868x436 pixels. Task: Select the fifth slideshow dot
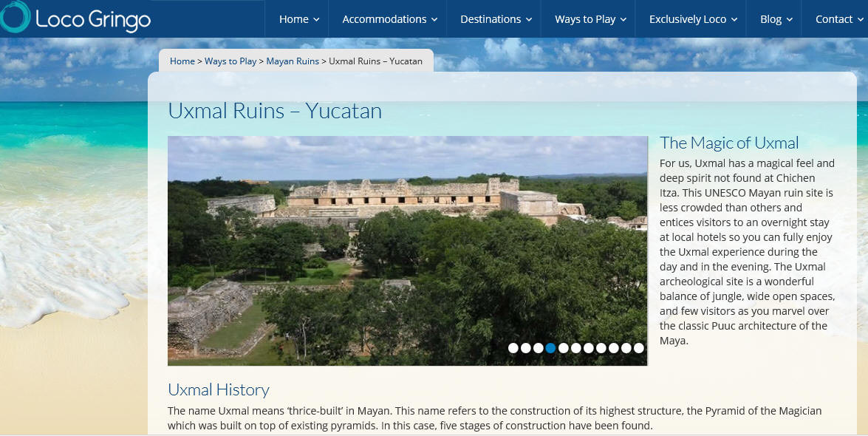click(x=564, y=348)
